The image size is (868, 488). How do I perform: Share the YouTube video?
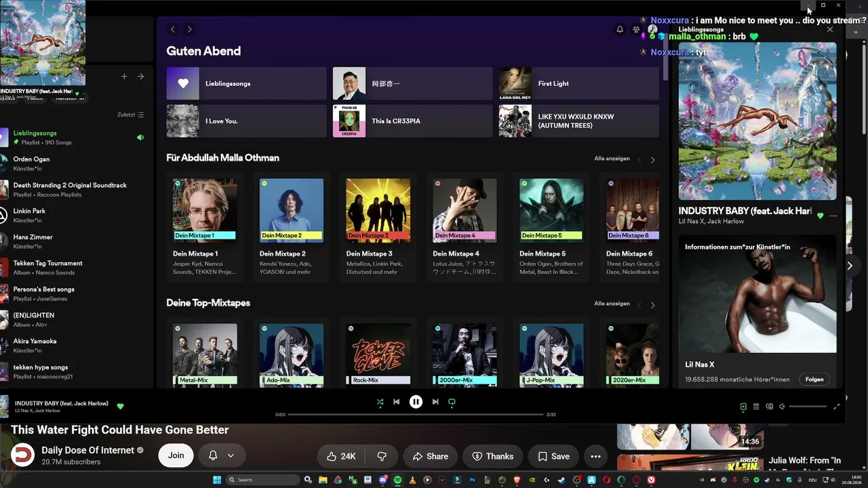click(431, 456)
